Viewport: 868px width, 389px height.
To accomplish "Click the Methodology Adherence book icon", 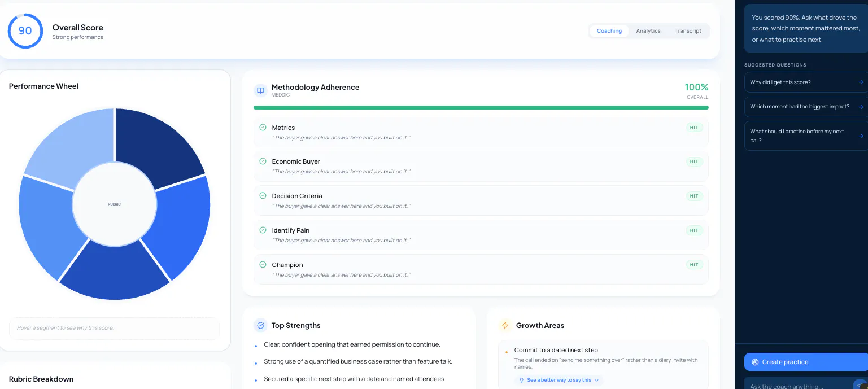I will pyautogui.click(x=260, y=90).
